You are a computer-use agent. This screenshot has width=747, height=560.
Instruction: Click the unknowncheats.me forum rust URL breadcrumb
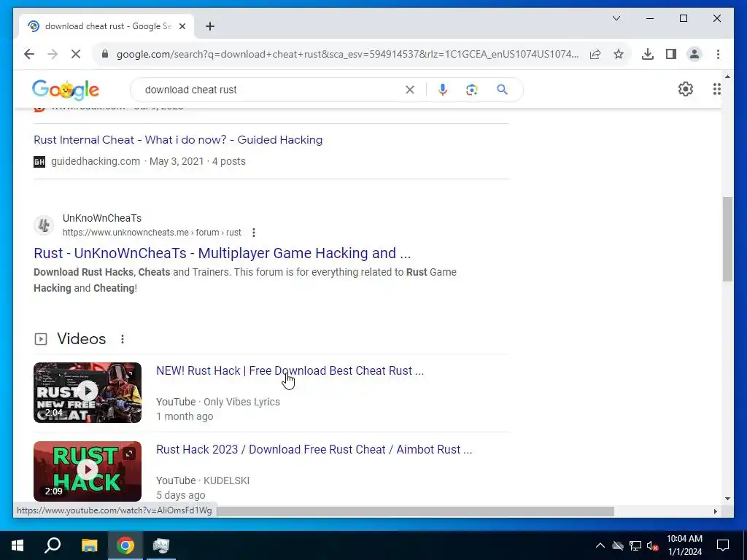(x=152, y=233)
